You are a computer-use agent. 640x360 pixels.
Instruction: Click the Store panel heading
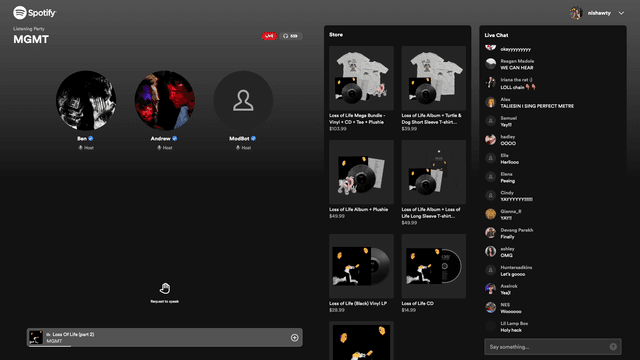pyautogui.click(x=336, y=35)
